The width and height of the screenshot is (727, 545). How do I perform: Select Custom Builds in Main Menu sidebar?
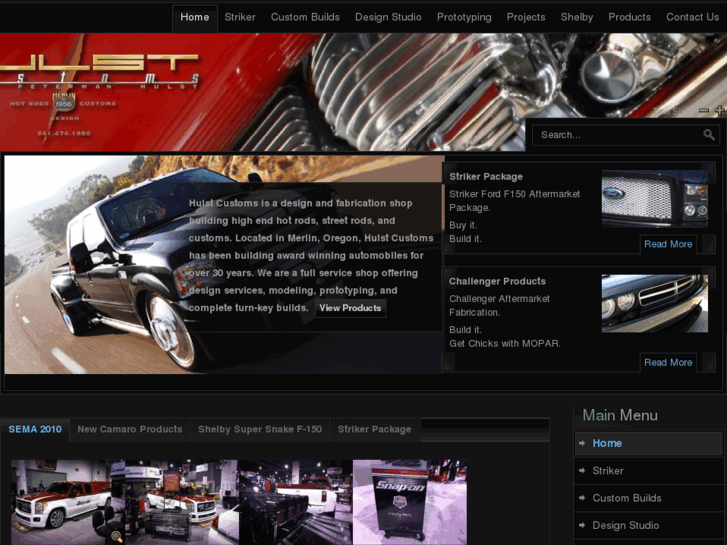pos(648,498)
